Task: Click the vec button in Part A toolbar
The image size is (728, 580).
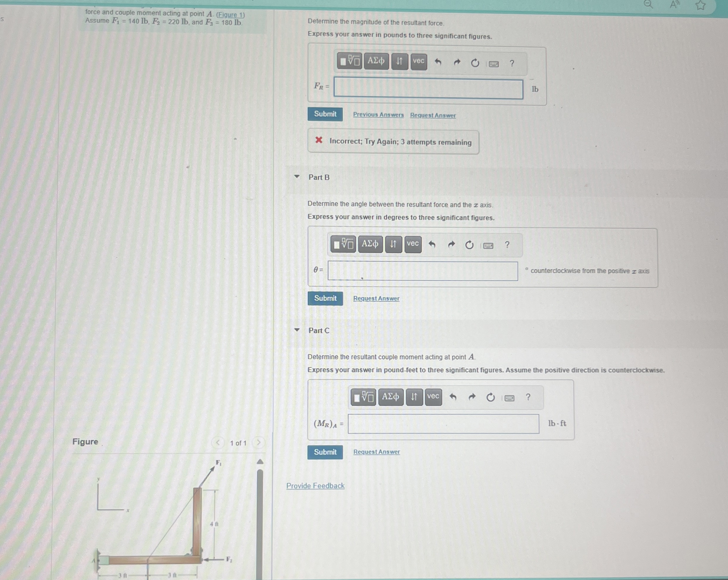Action: pyautogui.click(x=418, y=61)
